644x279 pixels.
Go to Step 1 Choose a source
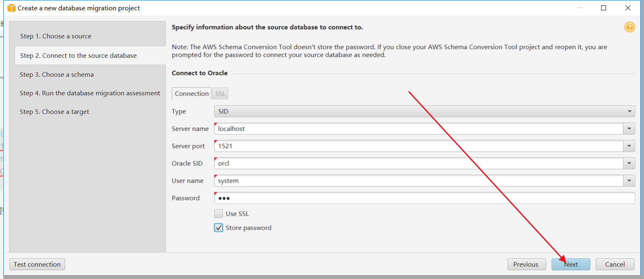point(56,36)
